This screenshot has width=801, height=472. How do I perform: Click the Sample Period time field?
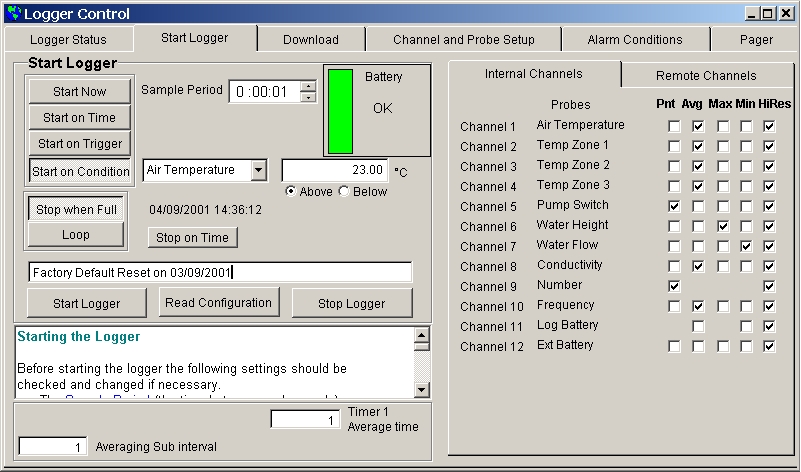[x=264, y=92]
